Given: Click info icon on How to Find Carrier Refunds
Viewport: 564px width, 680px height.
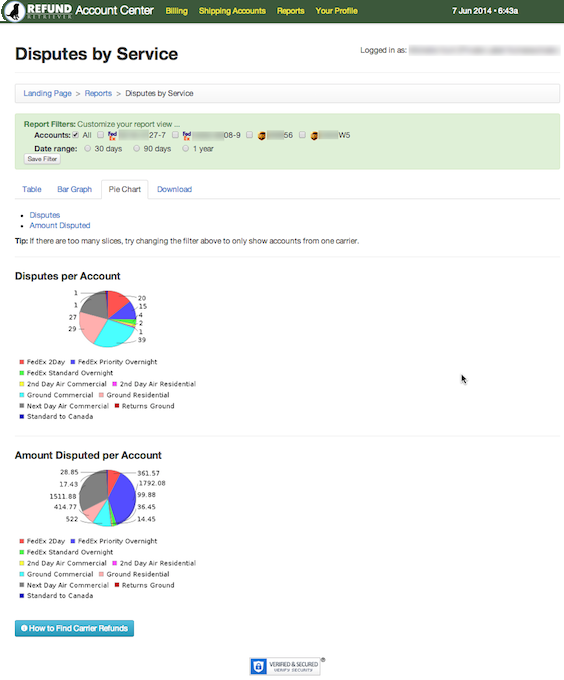Looking at the screenshot, I should 24,628.
